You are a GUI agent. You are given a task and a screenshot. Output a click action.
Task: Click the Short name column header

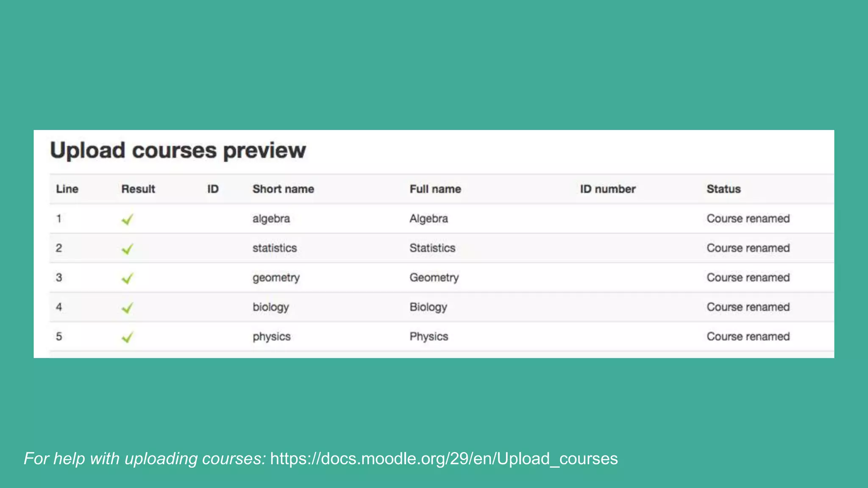[x=283, y=189]
